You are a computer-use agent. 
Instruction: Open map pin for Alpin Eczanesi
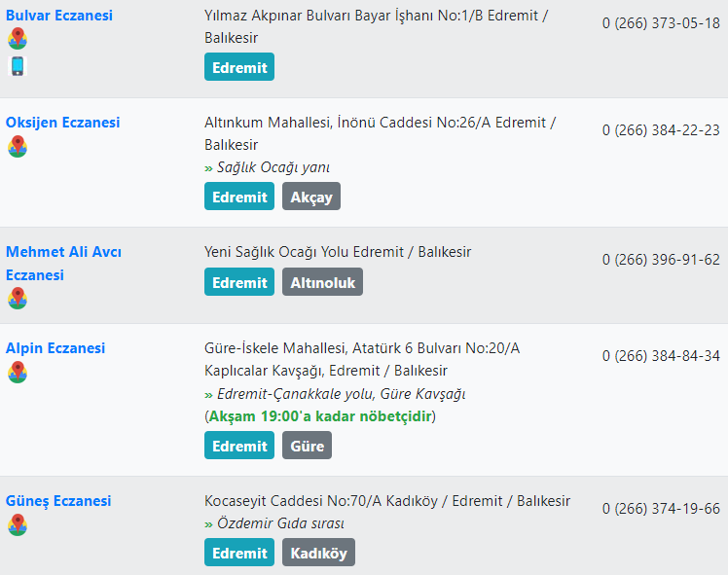[x=18, y=373]
